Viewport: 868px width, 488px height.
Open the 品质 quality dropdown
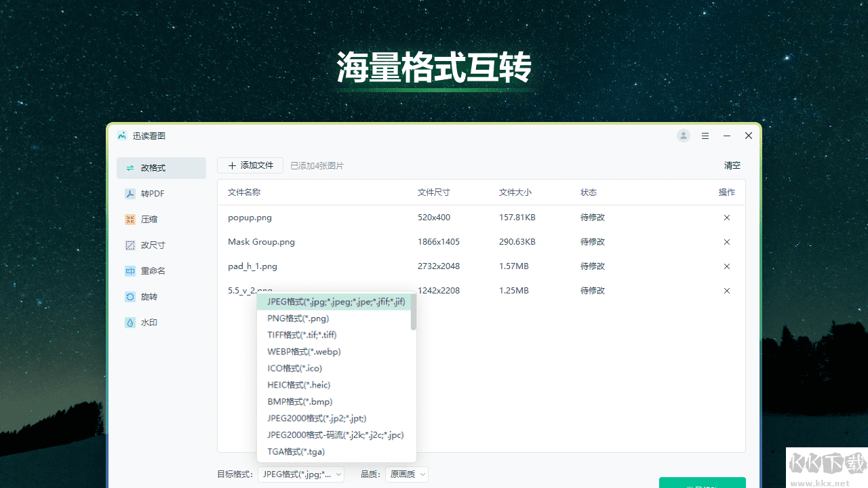[x=406, y=474]
